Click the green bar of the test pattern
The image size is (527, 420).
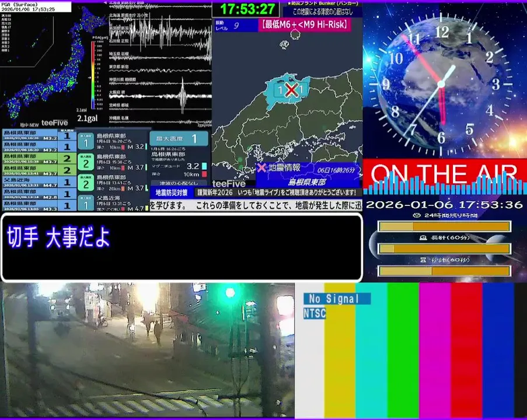[403, 350]
